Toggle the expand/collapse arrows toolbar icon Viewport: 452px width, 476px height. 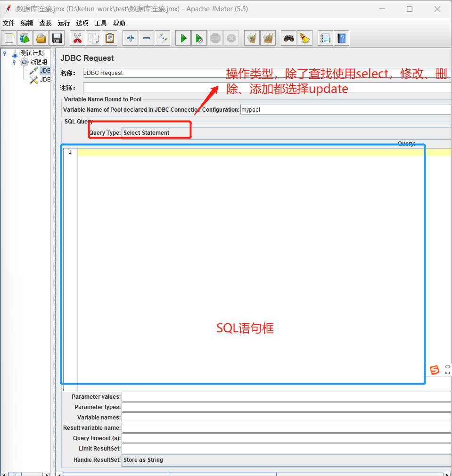163,38
